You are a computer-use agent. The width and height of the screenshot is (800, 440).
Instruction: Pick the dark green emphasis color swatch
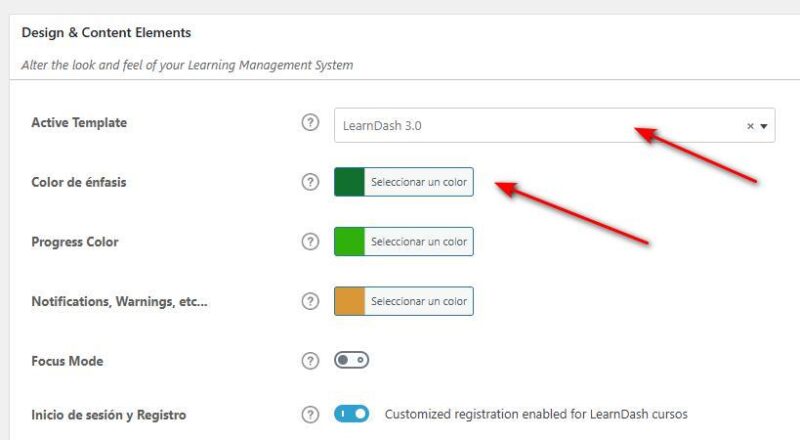[x=349, y=183]
